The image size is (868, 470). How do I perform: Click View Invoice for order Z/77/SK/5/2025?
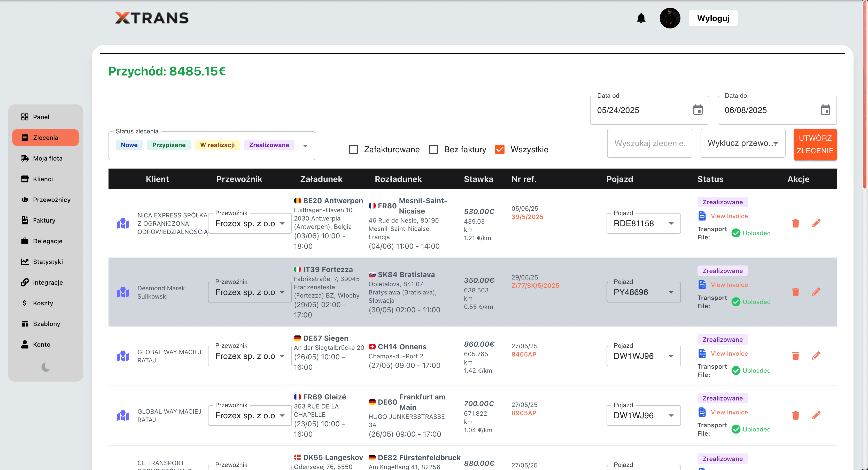[x=729, y=285]
